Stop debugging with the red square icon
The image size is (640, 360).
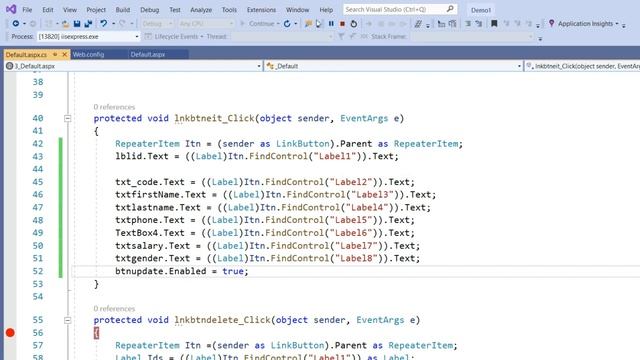342,24
